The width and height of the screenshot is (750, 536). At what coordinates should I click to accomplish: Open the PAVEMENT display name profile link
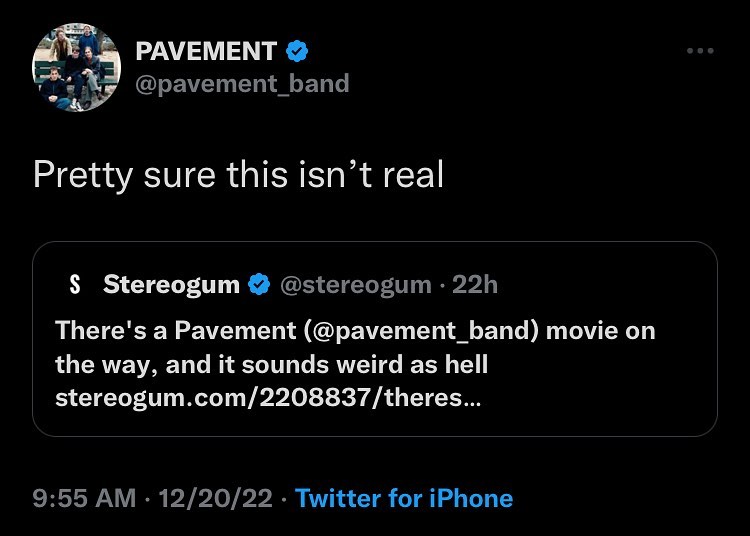click(x=206, y=51)
